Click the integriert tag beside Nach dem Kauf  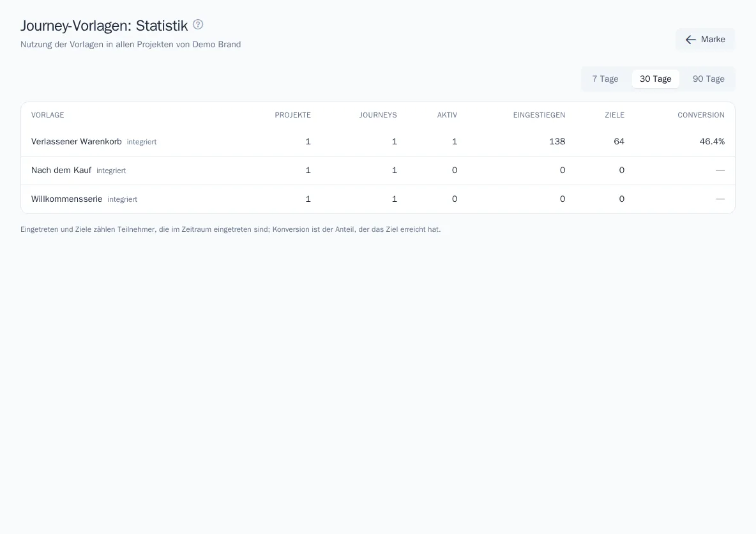(x=111, y=171)
